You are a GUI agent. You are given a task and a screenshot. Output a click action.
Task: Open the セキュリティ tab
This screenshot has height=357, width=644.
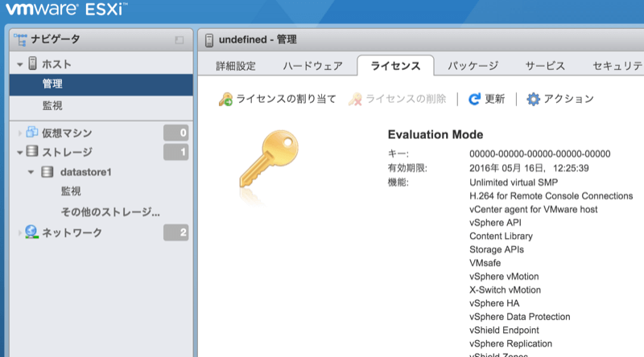tap(617, 66)
